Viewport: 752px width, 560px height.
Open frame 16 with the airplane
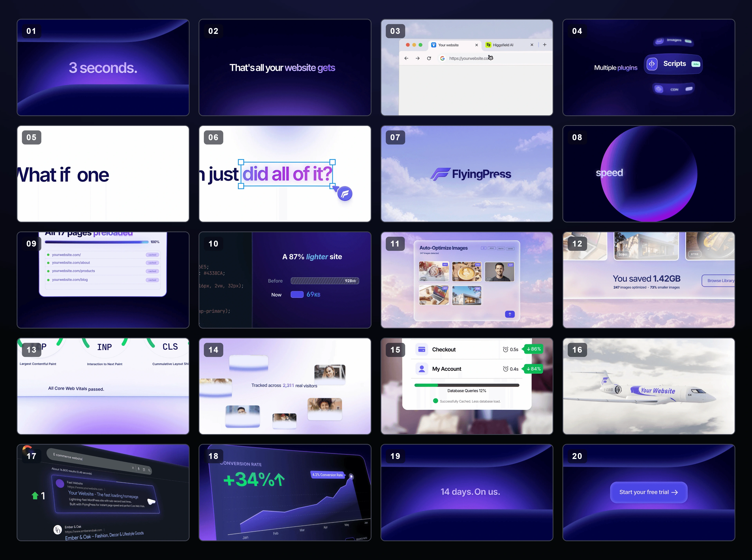[x=649, y=386]
